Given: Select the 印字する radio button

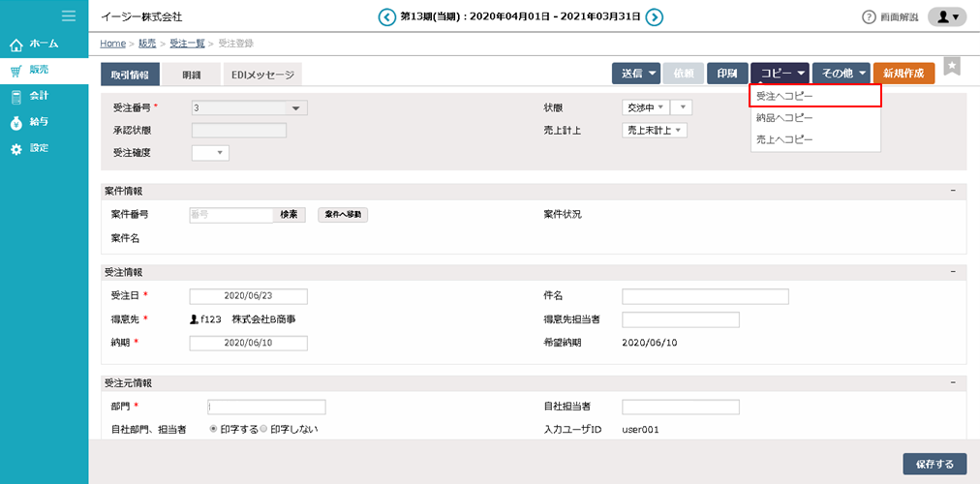Looking at the screenshot, I should [213, 429].
